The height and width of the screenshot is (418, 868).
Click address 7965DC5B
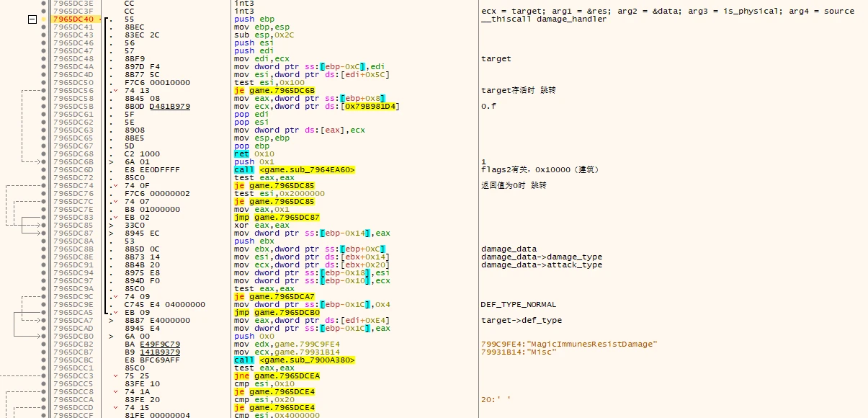pos(73,107)
